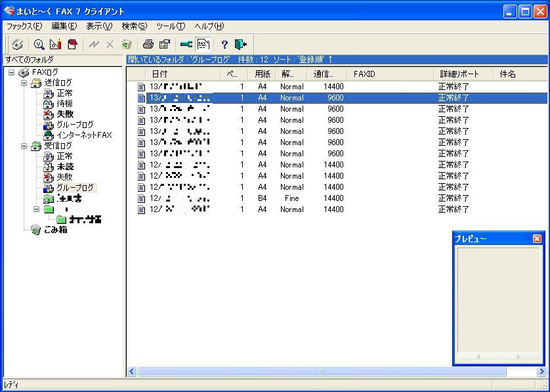
Task: Click the horizontal scrollbar left arrow
Action: coord(132,371)
